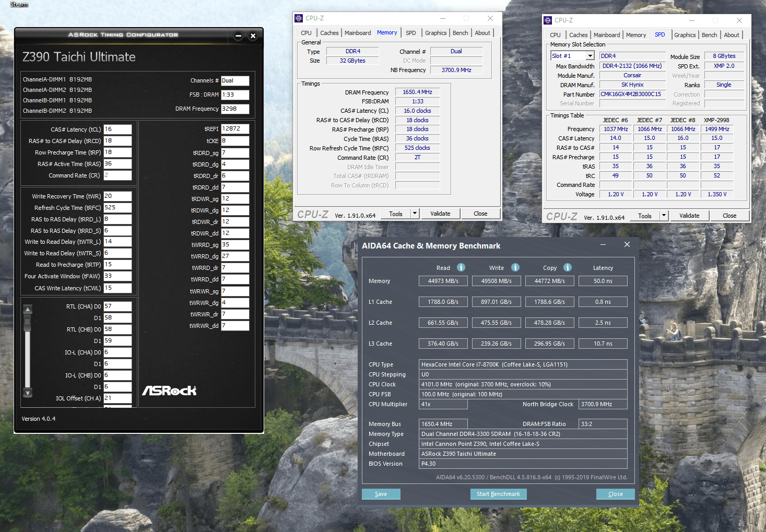Click the Read info icon in AIDA64
Screen dimensions: 766x532
[461, 267]
